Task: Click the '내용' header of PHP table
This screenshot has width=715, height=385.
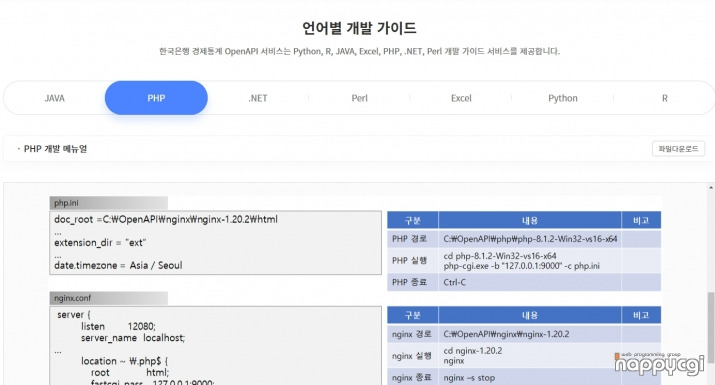Action: click(x=529, y=220)
